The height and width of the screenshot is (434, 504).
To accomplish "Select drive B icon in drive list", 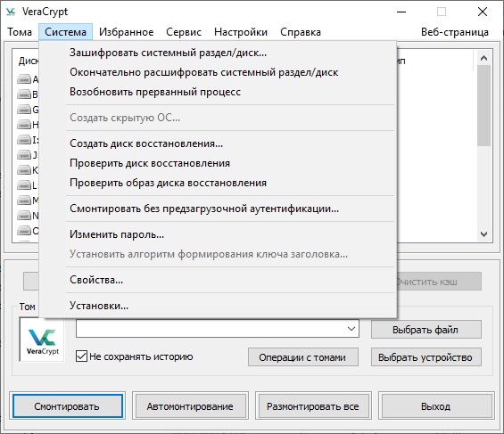I will click(x=24, y=94).
